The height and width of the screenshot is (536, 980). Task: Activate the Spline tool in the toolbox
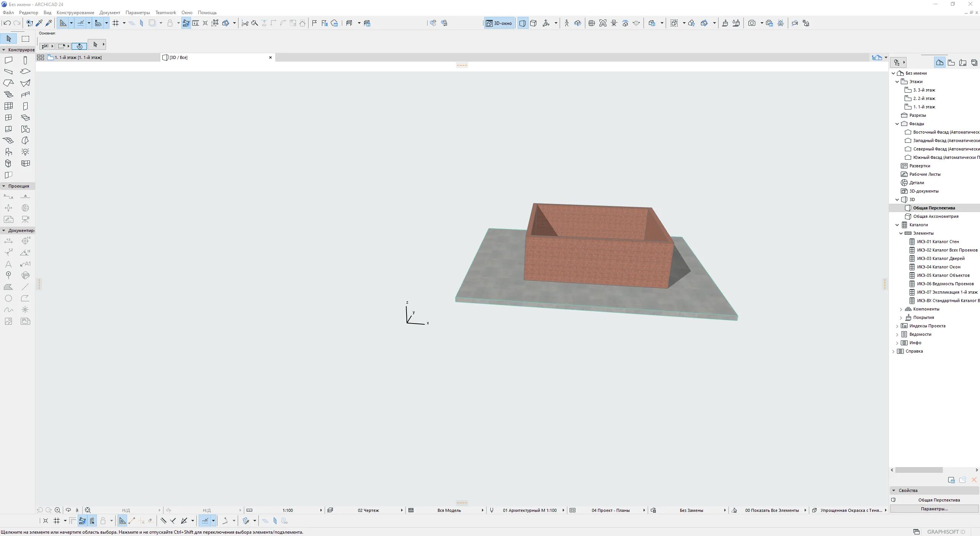[x=8, y=310]
